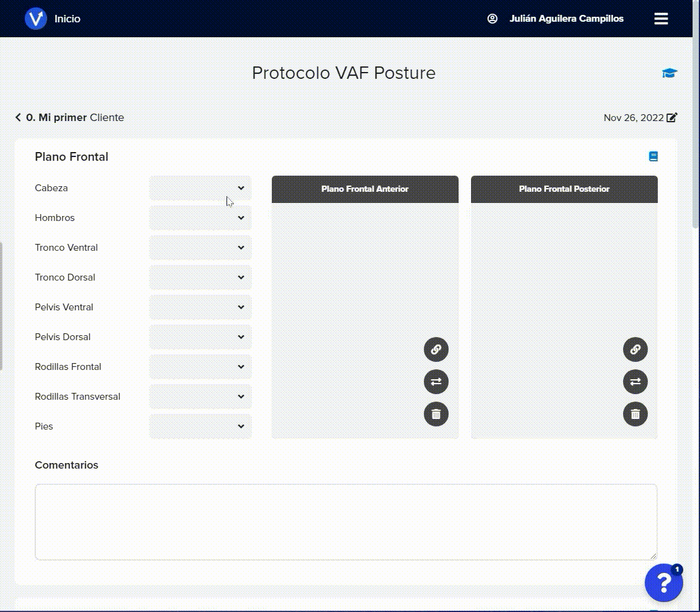Open the hamburger menu
This screenshot has width=700, height=612.
point(661,18)
